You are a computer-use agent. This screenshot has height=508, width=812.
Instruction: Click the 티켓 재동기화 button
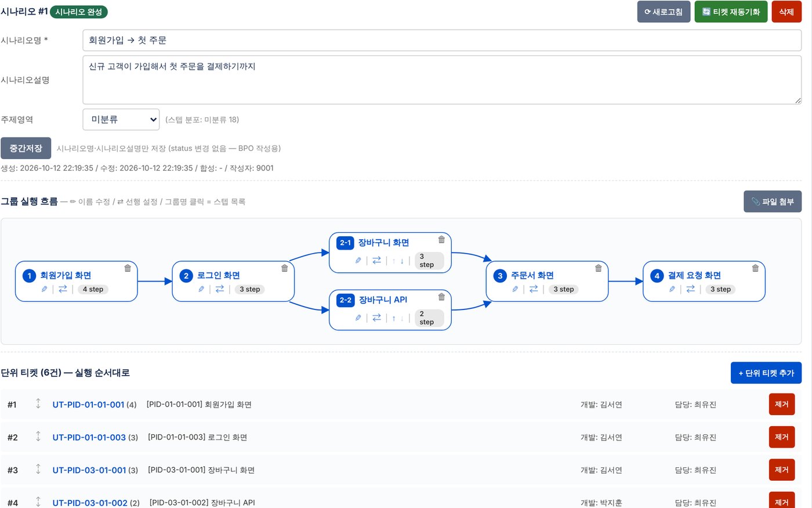(731, 12)
